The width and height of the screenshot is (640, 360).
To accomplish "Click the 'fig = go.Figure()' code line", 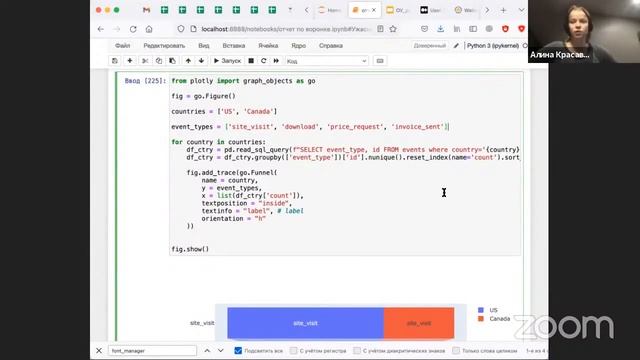I will coord(203,96).
